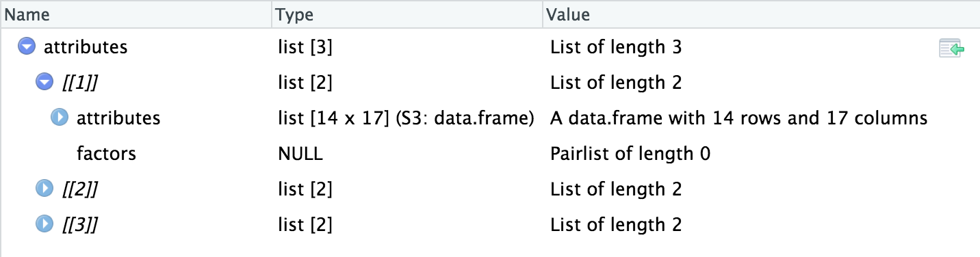Collapse the [[1]] list entry
Viewport: 980px width, 257px height.
44,83
